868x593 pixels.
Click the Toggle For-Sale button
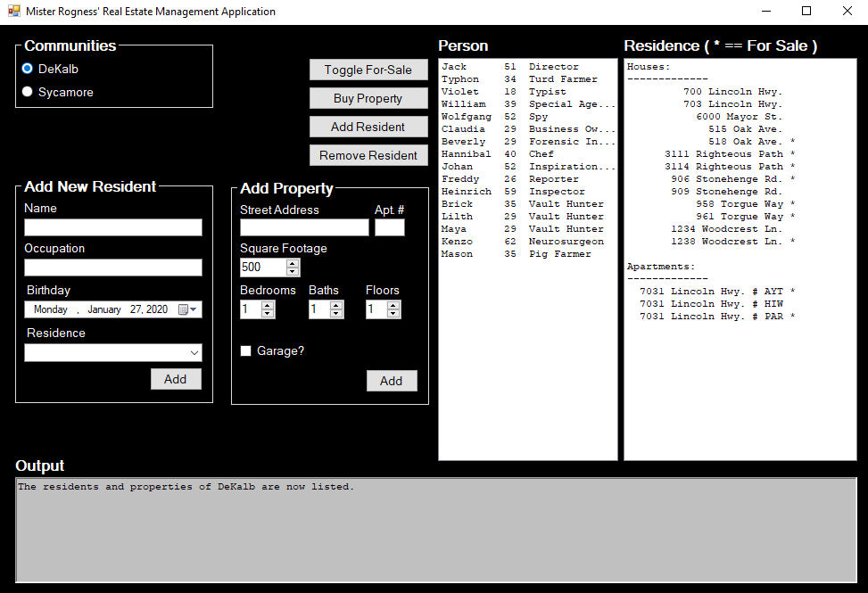368,70
